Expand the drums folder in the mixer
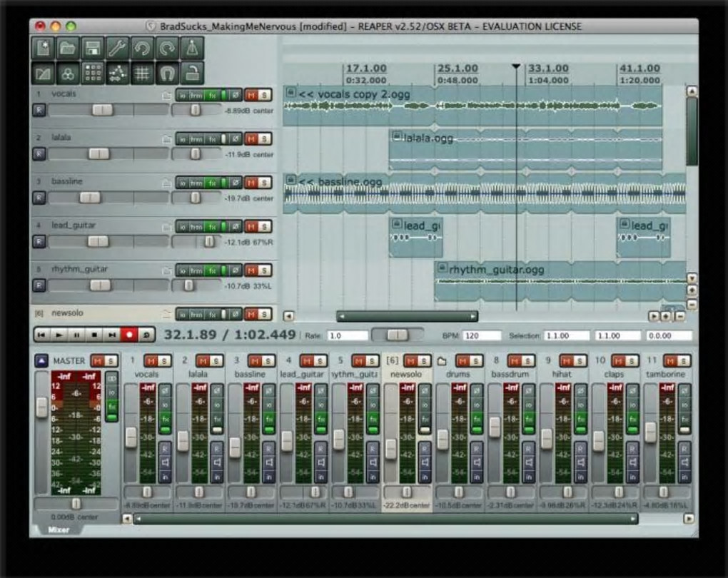728x578 pixels. point(442,361)
